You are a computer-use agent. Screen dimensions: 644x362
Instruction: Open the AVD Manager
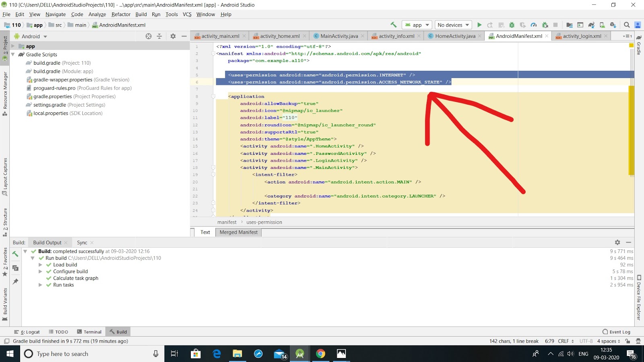pos(580,25)
